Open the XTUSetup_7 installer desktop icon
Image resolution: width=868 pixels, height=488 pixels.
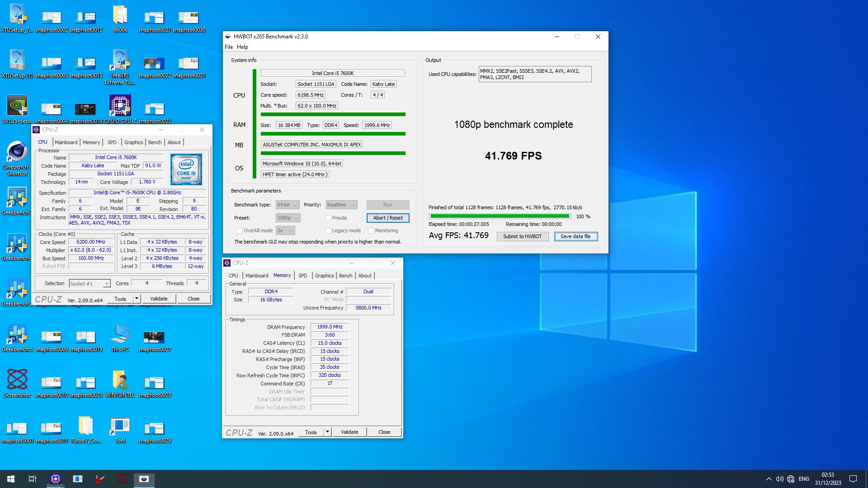(x=17, y=18)
